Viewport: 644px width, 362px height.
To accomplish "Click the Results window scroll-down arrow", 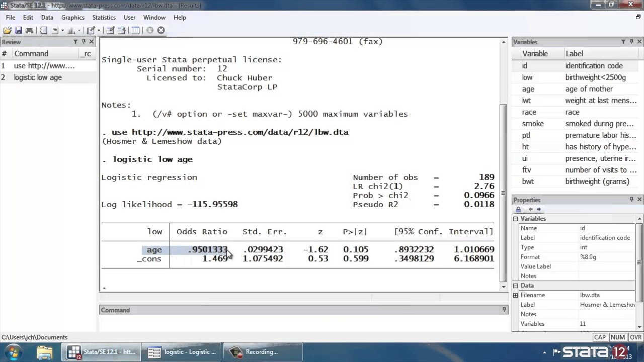I will click(x=504, y=287).
